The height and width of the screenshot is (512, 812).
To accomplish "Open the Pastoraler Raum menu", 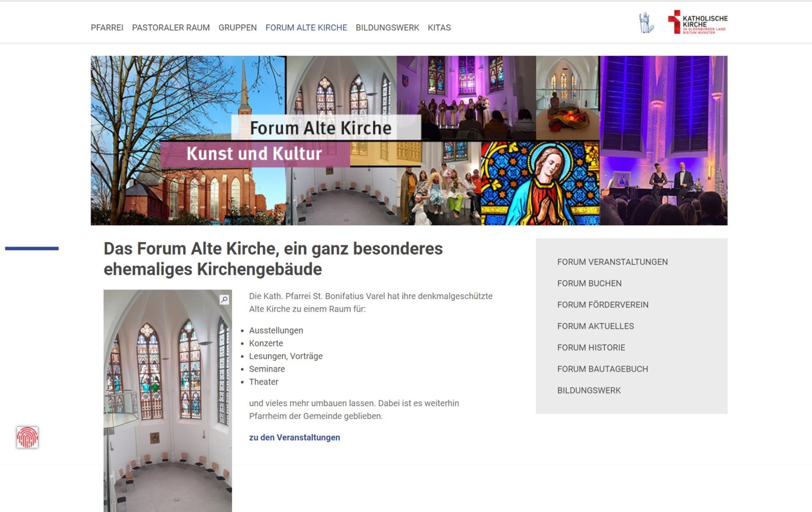I will (x=170, y=28).
